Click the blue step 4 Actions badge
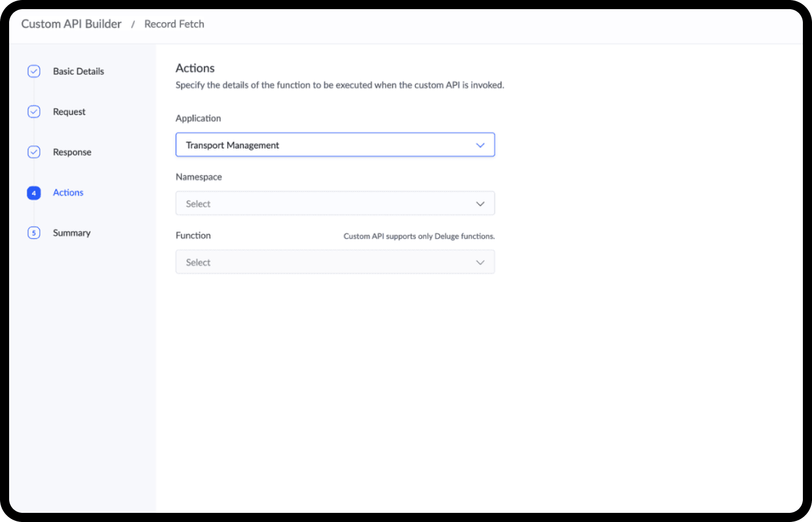 [x=34, y=193]
